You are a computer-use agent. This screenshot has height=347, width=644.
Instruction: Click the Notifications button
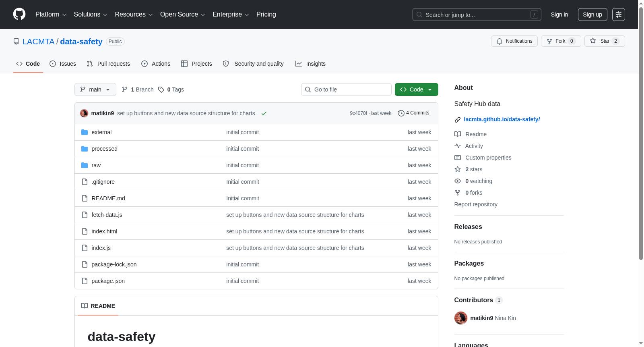pos(514,41)
